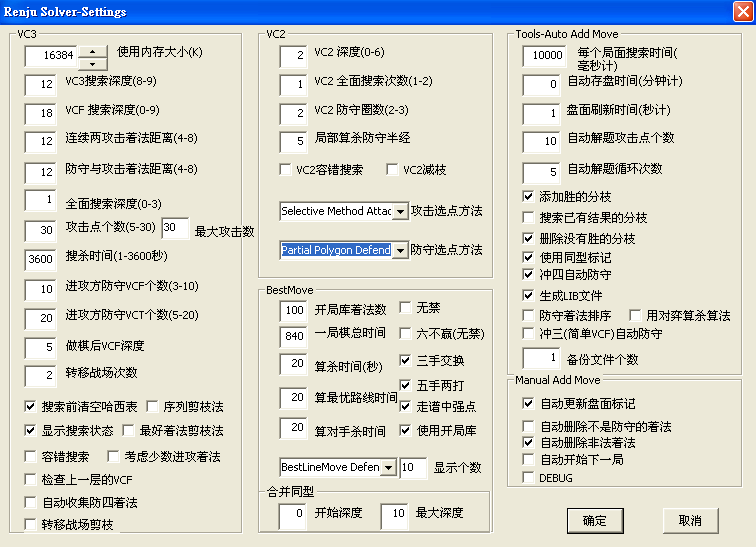Check the 无禁 option

pos(406,307)
